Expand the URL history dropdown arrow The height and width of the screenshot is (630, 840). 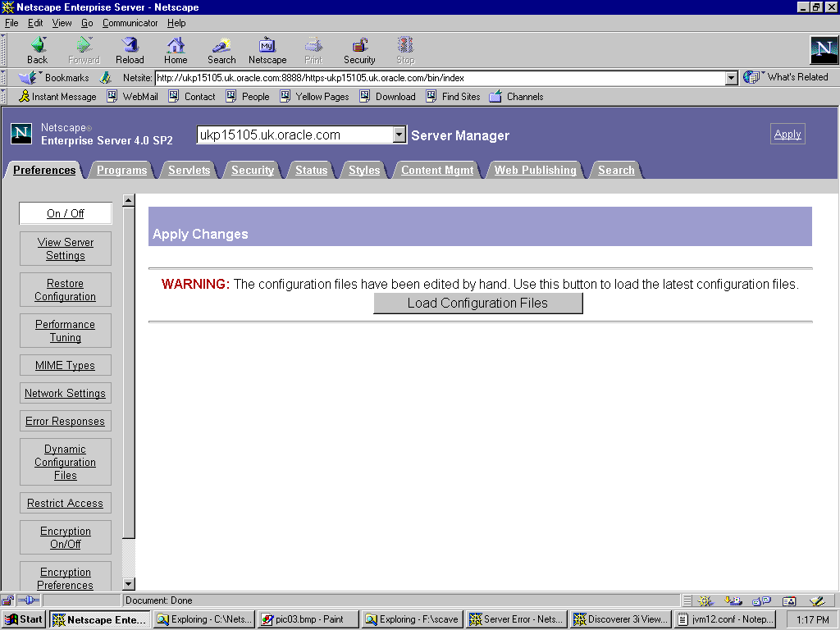tap(732, 78)
